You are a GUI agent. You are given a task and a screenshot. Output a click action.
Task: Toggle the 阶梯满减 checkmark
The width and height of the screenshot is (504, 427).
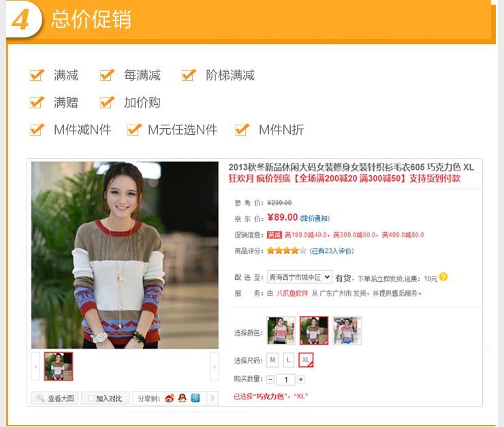189,75
